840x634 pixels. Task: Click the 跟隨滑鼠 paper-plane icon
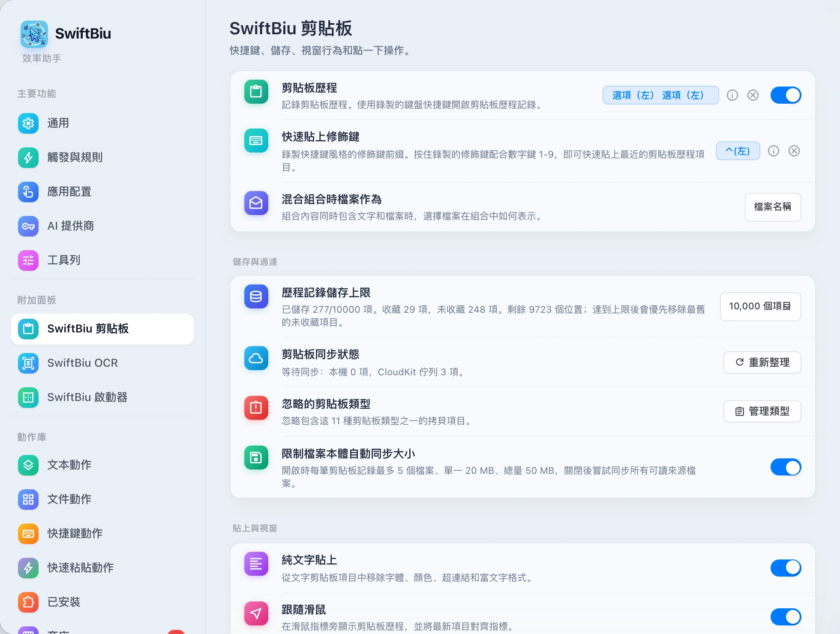256,613
